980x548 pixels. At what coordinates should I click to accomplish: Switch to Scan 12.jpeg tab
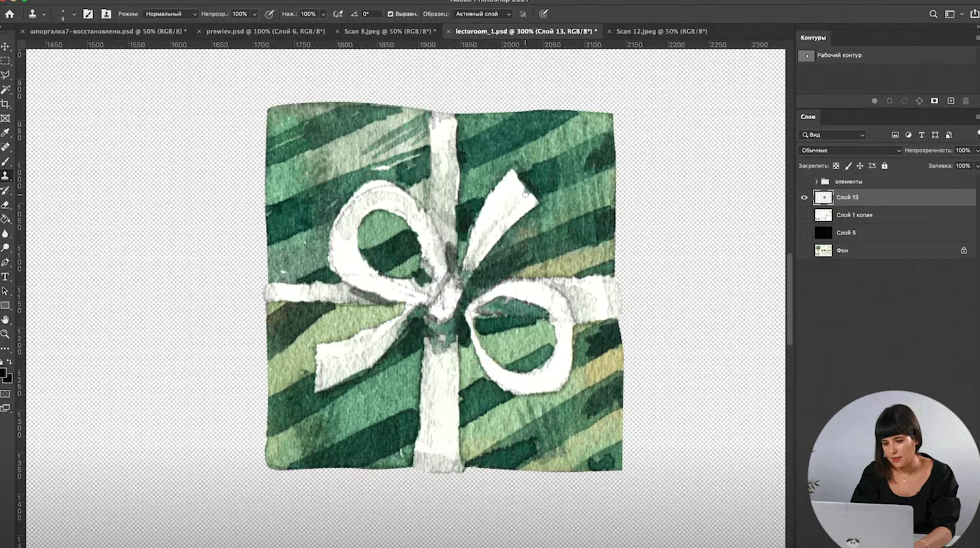661,32
